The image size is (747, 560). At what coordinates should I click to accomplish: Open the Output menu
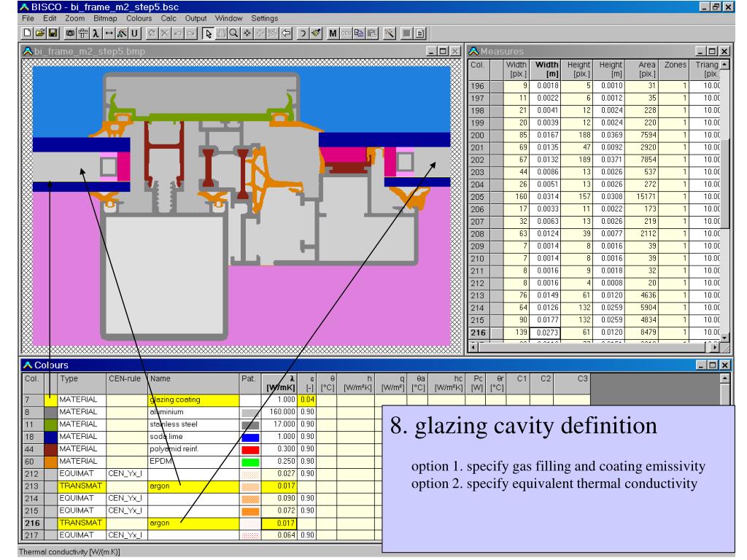pos(196,18)
